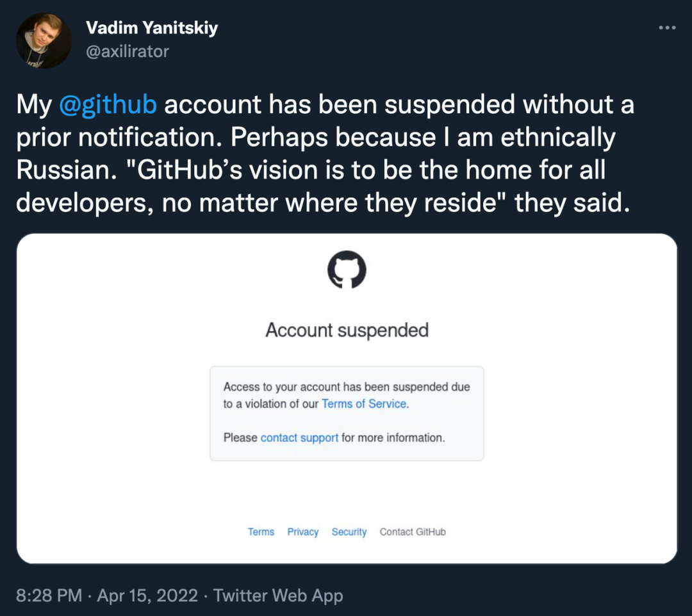Click Vadim Yanitskiy's profile avatar
The height and width of the screenshot is (616, 692).
(x=43, y=40)
